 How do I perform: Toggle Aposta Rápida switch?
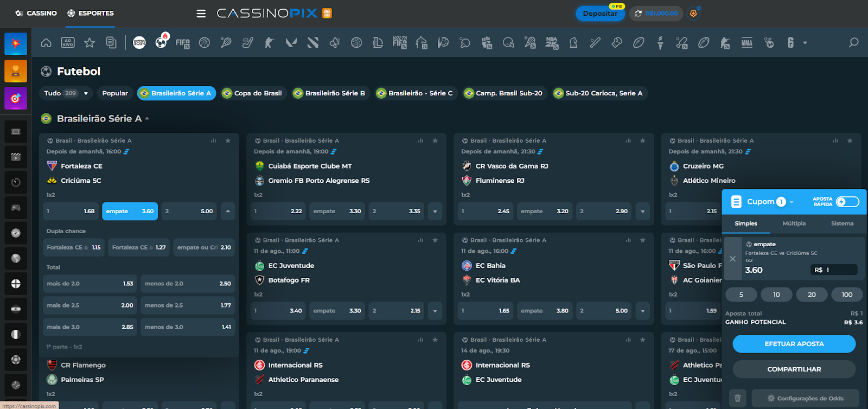pyautogui.click(x=847, y=202)
